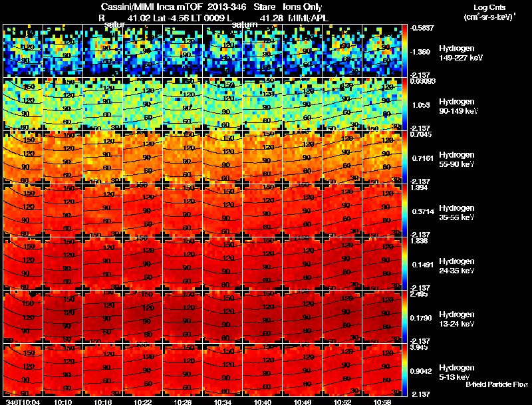Click the '10:16' time axis label
This screenshot has width=532, height=405.
click(x=103, y=402)
